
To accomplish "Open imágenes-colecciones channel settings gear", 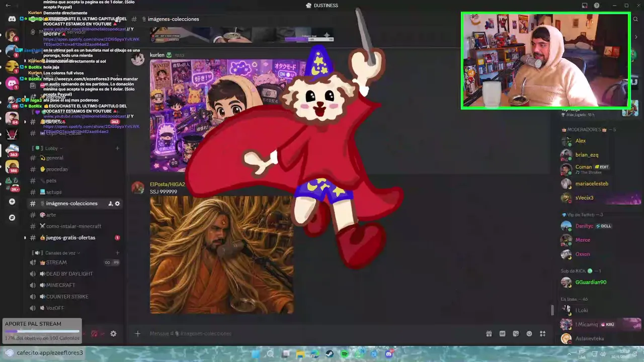I will click(117, 204).
